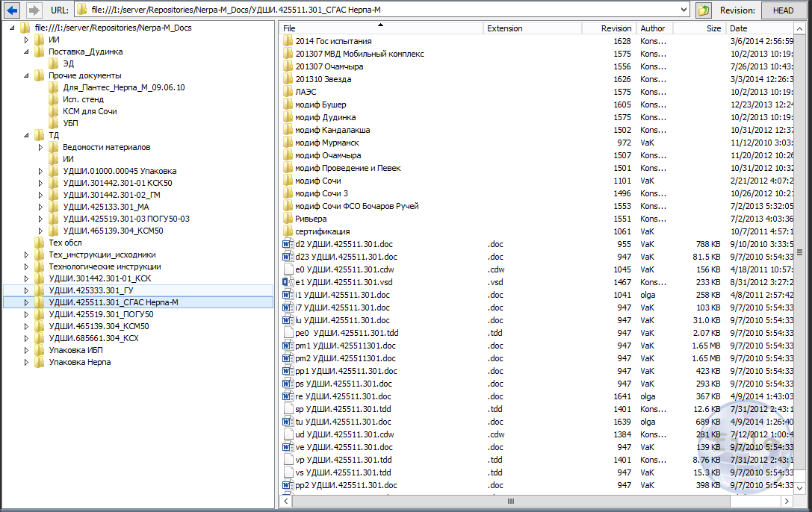This screenshot has width=812, height=512.
Task: Select ps УДШИ.425511.301.doc file name
Action: click(344, 384)
